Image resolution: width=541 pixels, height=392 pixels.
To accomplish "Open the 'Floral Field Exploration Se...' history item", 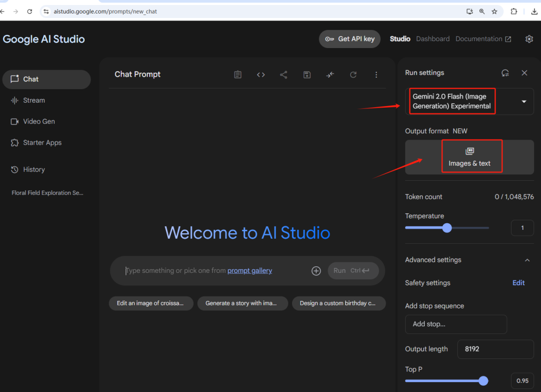I will coord(48,193).
